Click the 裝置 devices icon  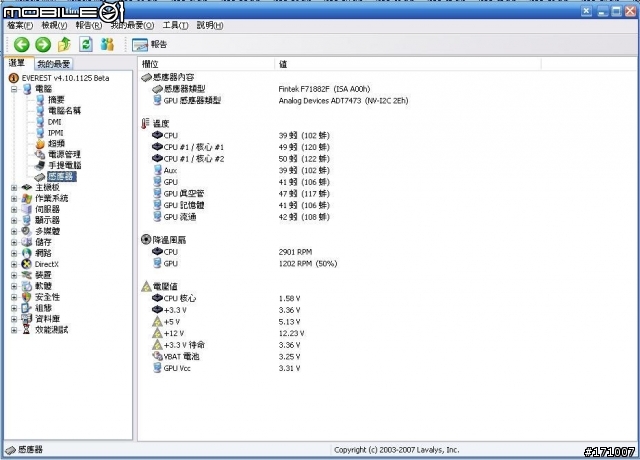pos(27,275)
